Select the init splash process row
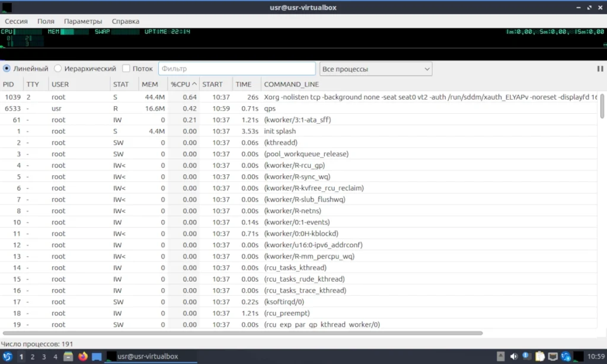 [x=299, y=131]
